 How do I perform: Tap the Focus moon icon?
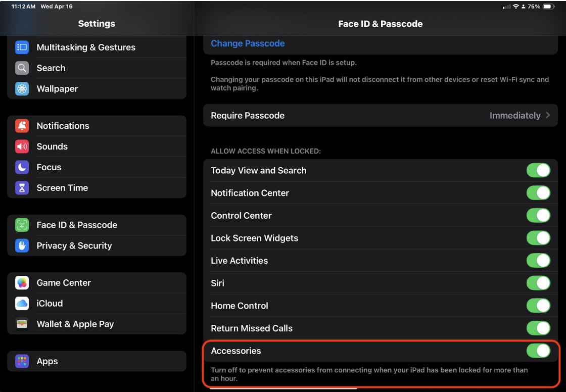22,167
